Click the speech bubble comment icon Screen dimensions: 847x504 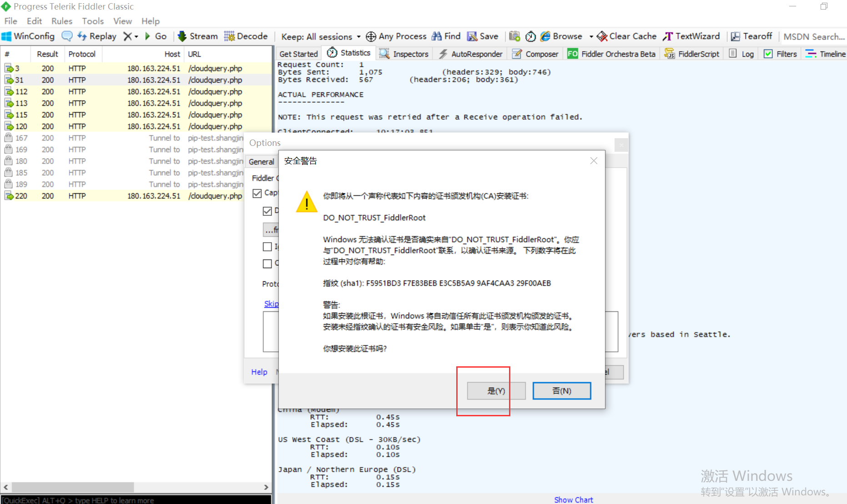tap(67, 36)
